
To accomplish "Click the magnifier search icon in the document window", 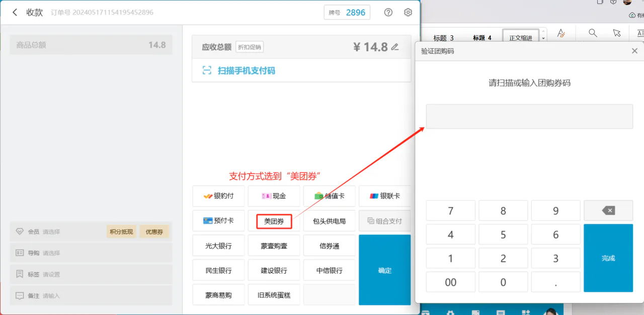I will coord(593,33).
